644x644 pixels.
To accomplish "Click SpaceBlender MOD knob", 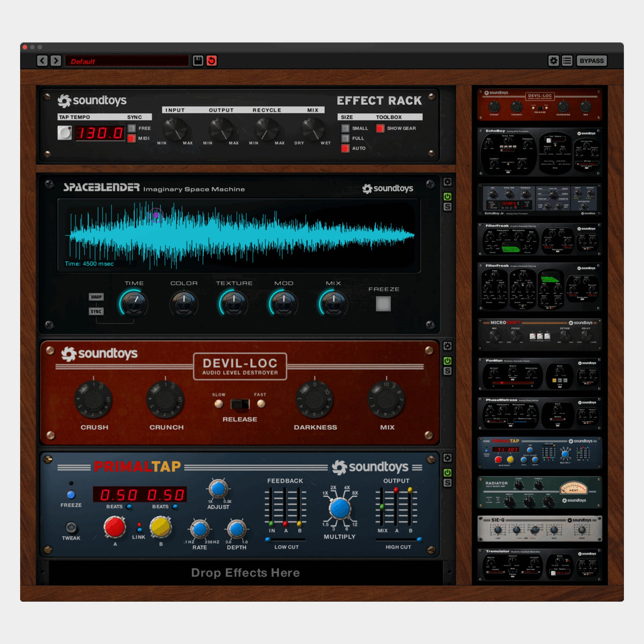I will 283,304.
